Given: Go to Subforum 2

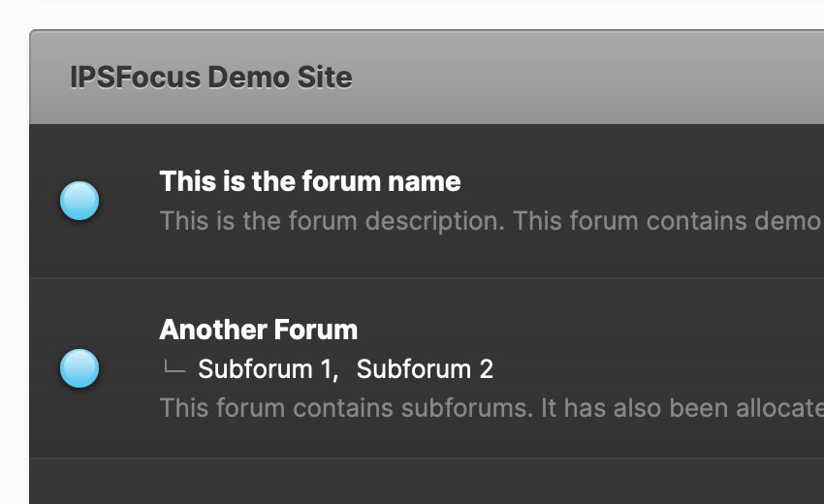Looking at the screenshot, I should (x=425, y=368).
